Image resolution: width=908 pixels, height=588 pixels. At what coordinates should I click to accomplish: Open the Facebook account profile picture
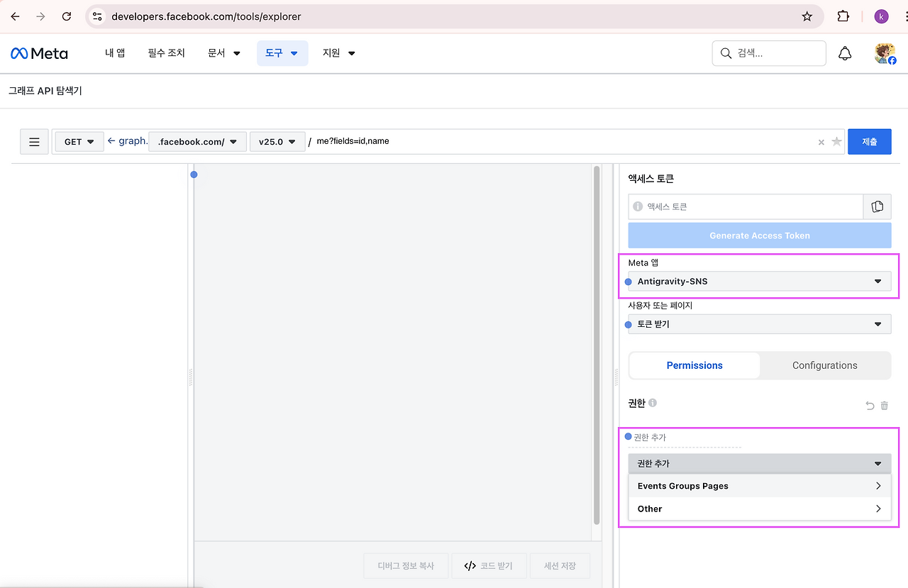[885, 53]
